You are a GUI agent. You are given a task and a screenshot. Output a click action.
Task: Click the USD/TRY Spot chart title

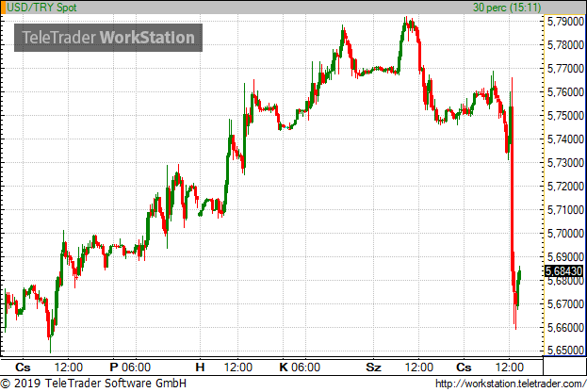click(x=41, y=8)
